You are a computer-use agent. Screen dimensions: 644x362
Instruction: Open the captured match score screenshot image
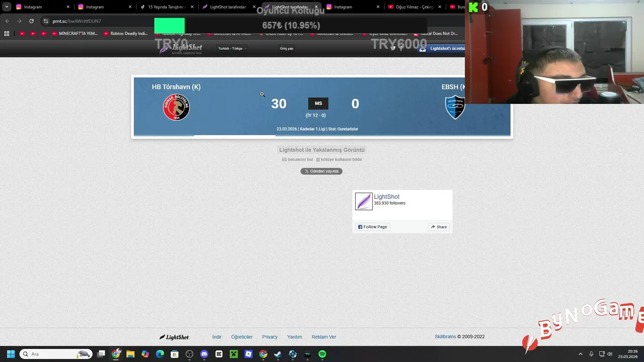(322, 107)
